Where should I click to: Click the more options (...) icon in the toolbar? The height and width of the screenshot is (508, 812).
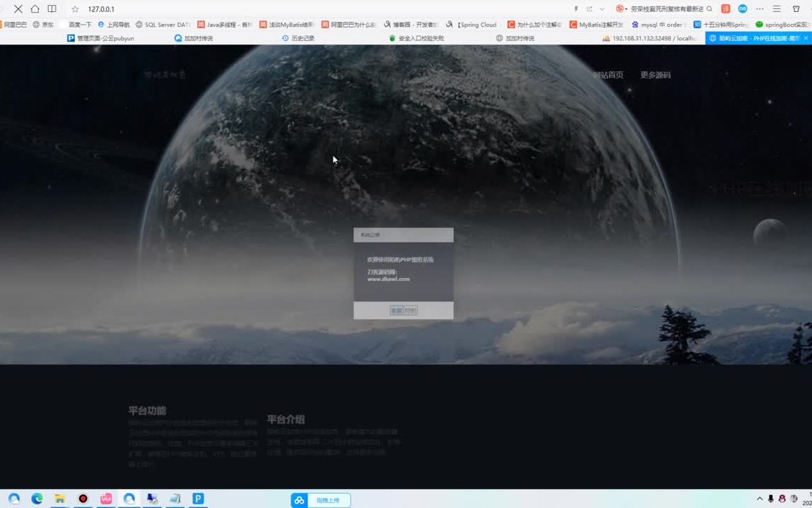tap(760, 9)
